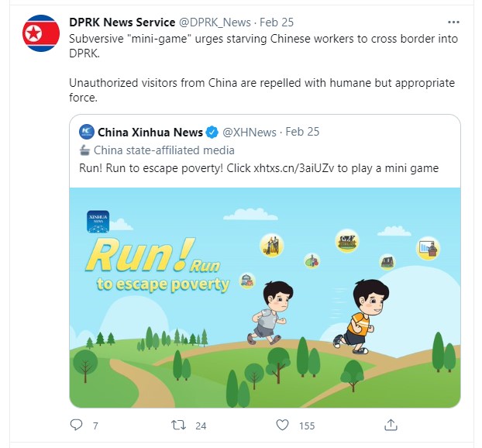The width and height of the screenshot is (482, 448).
Task: Open the tweet's three-dot more menu
Action: click(x=453, y=22)
